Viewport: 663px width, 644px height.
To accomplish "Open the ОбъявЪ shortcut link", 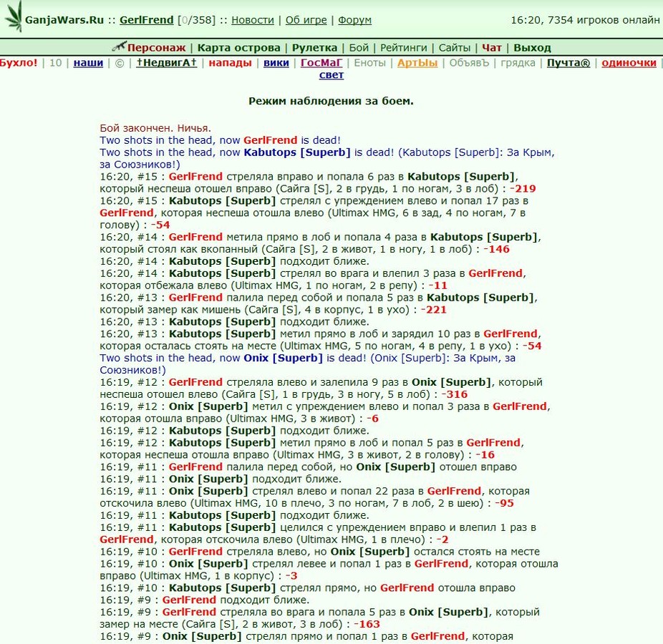I will (x=469, y=63).
